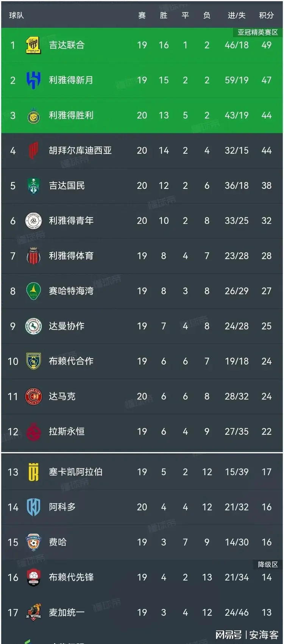Click the 利雅得新月 blue club logo

[33, 80]
